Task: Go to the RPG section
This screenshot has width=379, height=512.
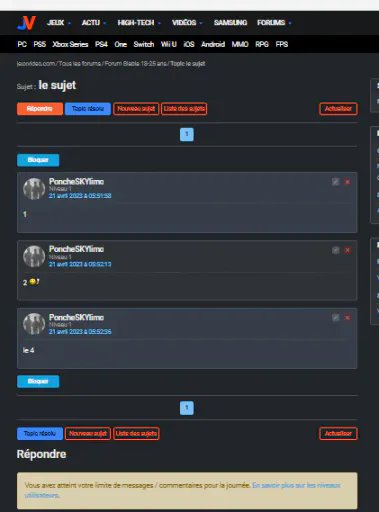Action: coord(262,44)
